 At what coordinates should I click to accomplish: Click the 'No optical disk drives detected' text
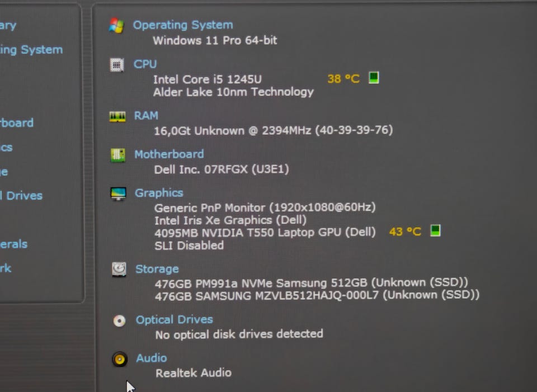[x=239, y=334]
